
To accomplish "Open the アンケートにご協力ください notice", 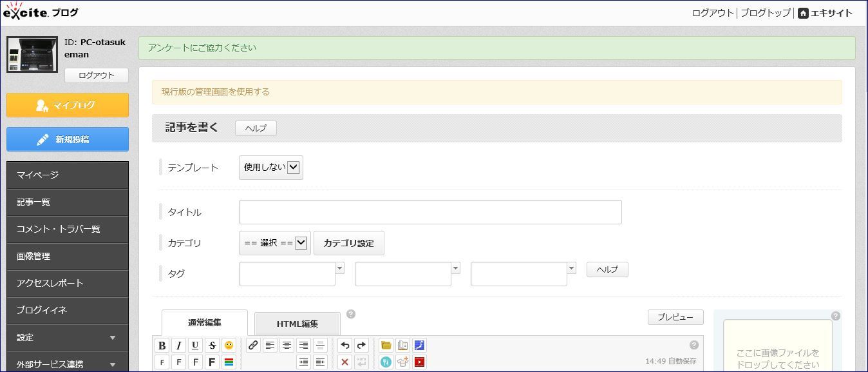I will point(202,48).
